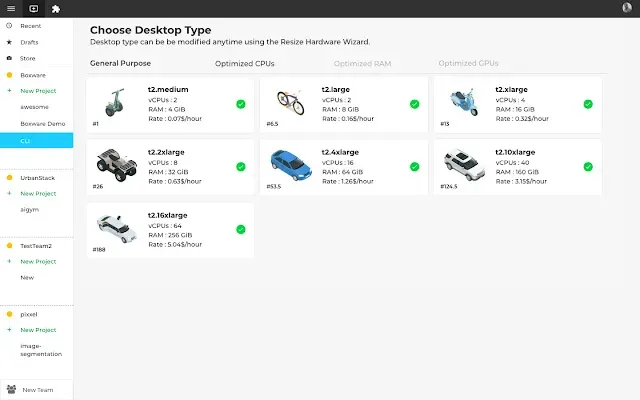Select the t2.2xlarge green checkmark
640x400 pixels.
241,167
